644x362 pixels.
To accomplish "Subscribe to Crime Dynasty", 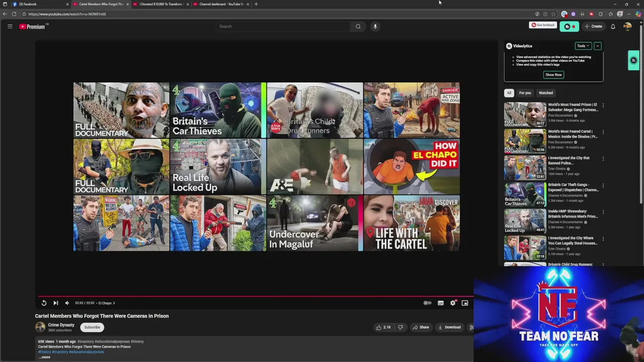I will [x=92, y=327].
